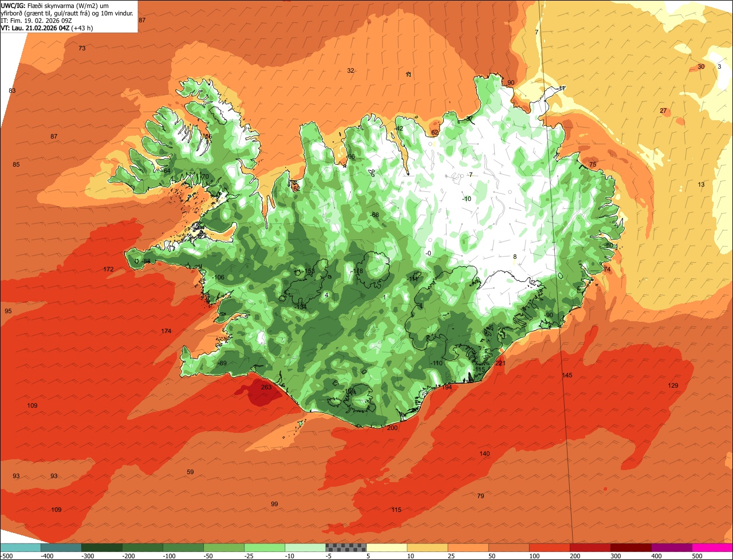Click the 99 flux value on the map
The width and height of the screenshot is (733, 560).
[274, 504]
